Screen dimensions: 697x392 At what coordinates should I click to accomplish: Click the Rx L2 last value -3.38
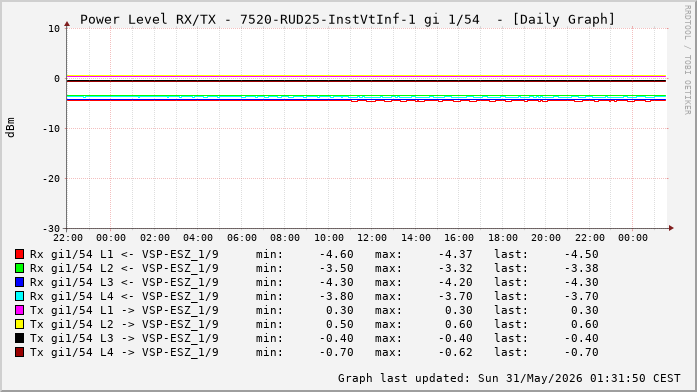tap(581, 268)
